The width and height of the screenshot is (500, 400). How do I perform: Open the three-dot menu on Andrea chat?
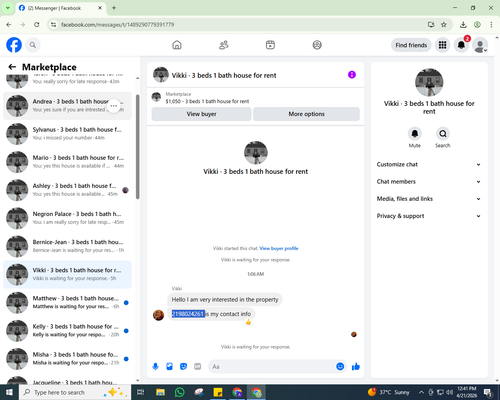click(114, 106)
